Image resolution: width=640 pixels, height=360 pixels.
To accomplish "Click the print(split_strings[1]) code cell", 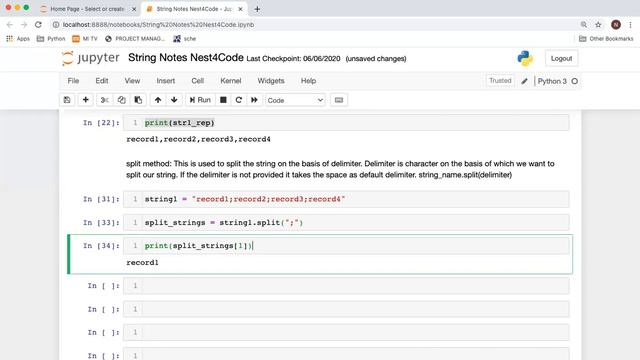I will [346, 246].
